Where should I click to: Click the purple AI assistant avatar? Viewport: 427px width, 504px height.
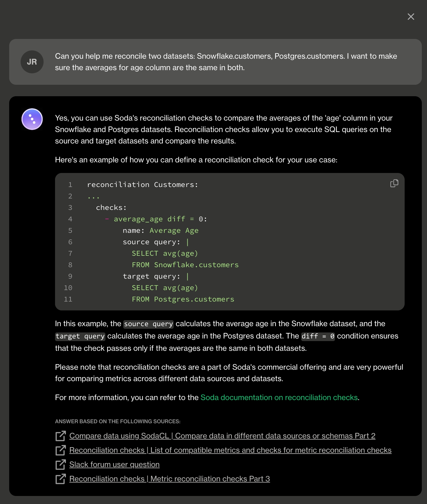pos(32,119)
